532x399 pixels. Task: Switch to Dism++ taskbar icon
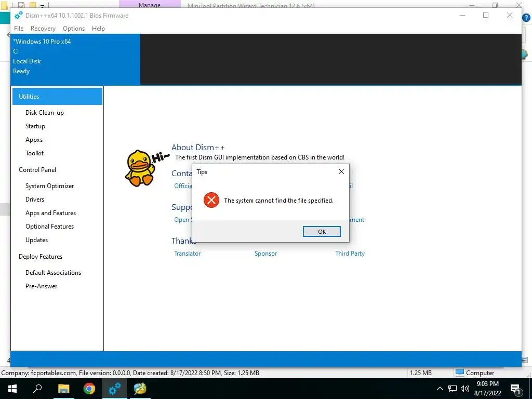pos(115,389)
